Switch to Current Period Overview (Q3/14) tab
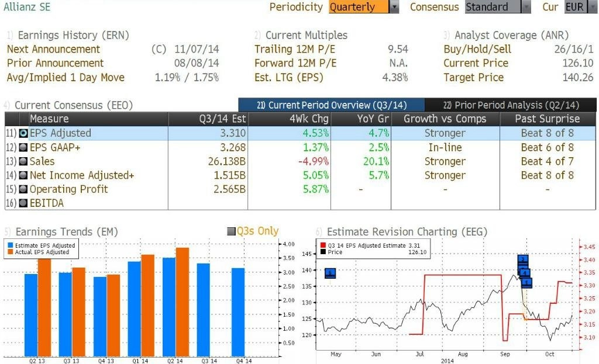 click(x=331, y=105)
